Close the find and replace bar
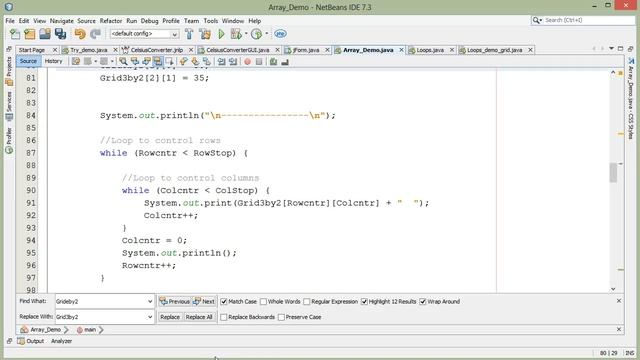640x360 pixels. (619, 301)
